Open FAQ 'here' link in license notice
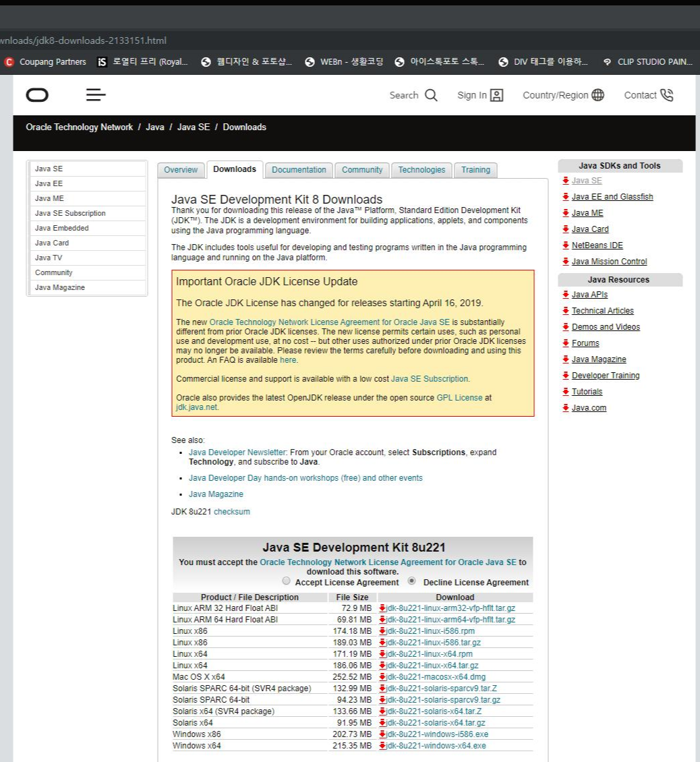The height and width of the screenshot is (762, 700). (288, 360)
